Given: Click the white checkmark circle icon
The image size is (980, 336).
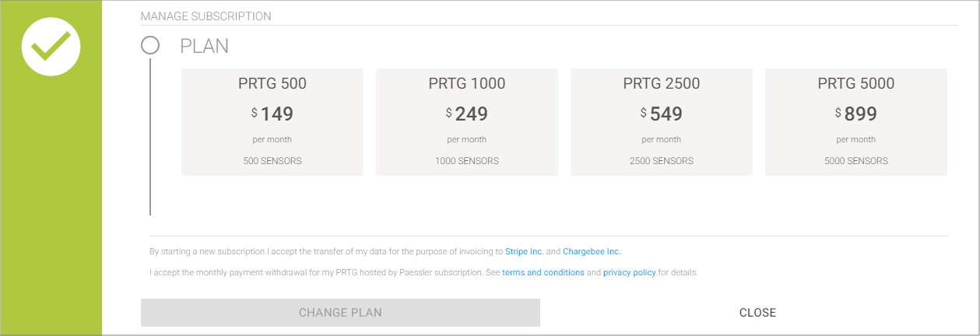Looking at the screenshot, I should point(51,46).
